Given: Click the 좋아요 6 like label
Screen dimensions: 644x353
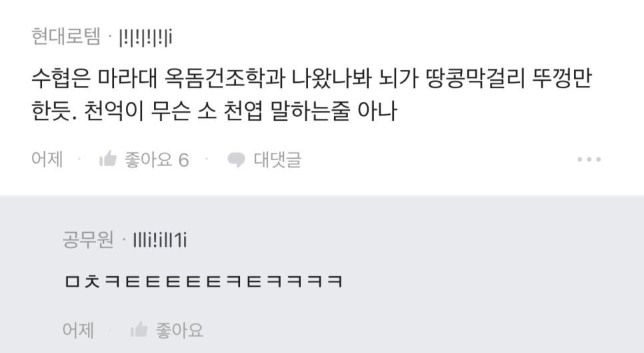Looking at the screenshot, I should click(157, 159).
